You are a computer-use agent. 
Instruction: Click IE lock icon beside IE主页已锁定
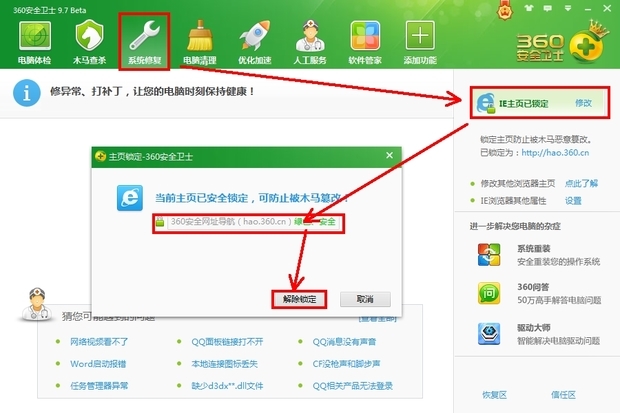(486, 103)
